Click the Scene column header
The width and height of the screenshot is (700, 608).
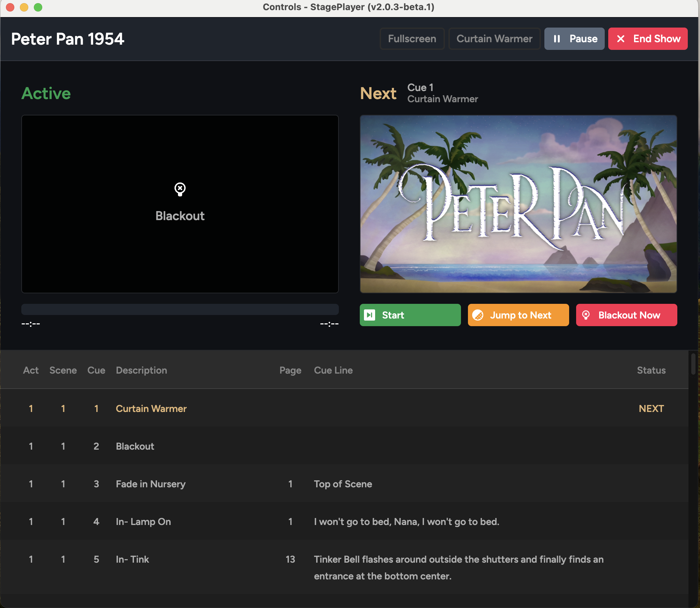pyautogui.click(x=63, y=370)
